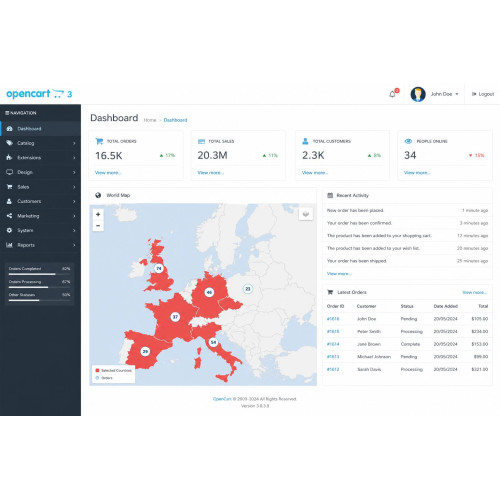Open View more under Total Sales
This screenshot has width=500, height=500.
click(x=210, y=173)
